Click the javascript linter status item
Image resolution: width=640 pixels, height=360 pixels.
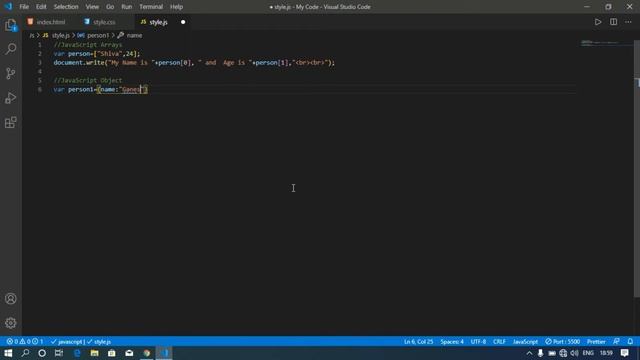(67, 342)
